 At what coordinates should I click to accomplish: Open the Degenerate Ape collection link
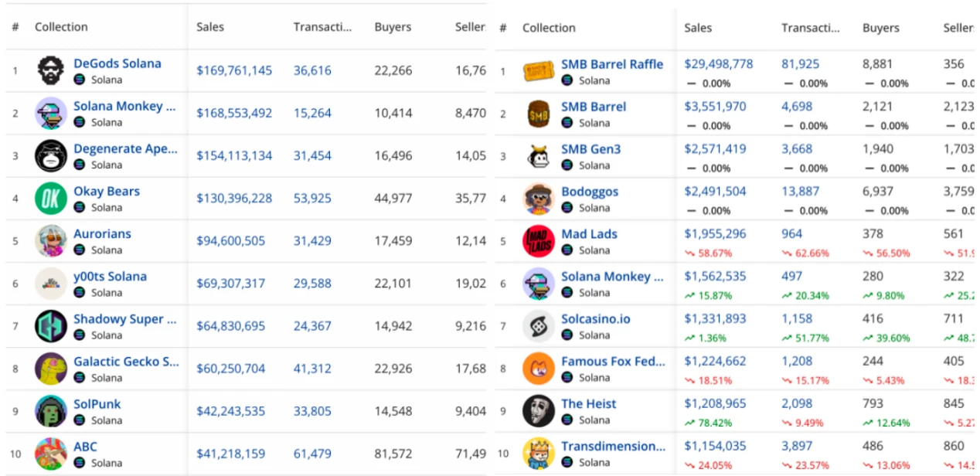coord(125,149)
